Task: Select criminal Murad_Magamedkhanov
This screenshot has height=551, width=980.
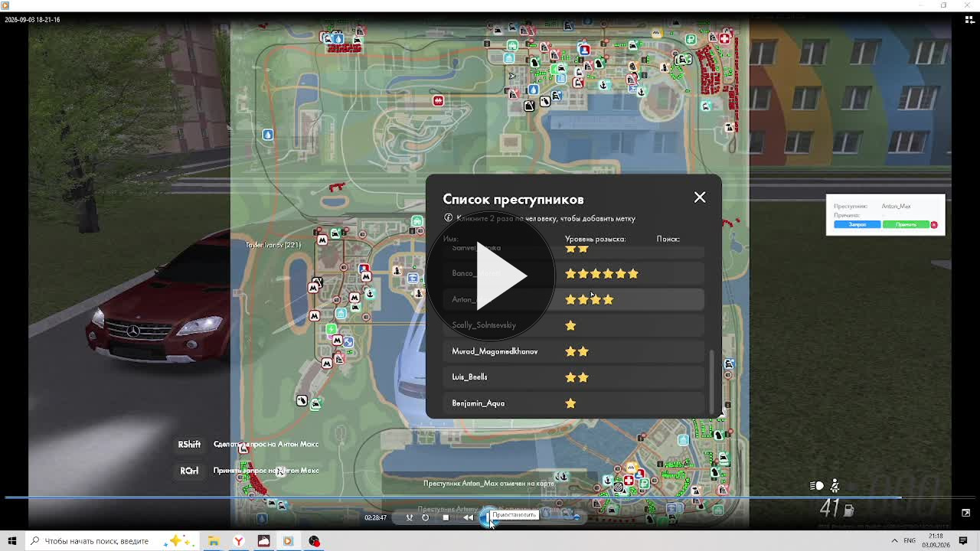Action: 574,351
